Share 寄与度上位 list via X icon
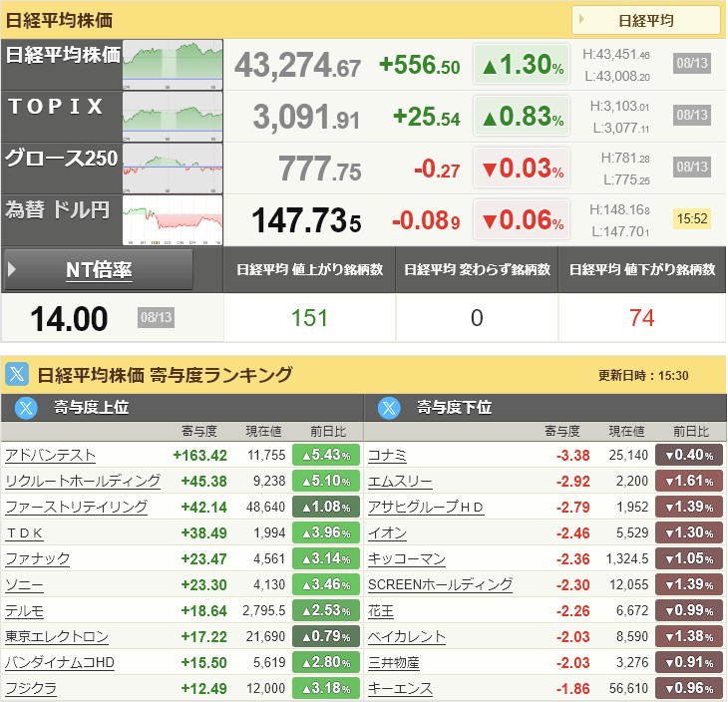Viewport: 728px width, 702px height. [26, 408]
